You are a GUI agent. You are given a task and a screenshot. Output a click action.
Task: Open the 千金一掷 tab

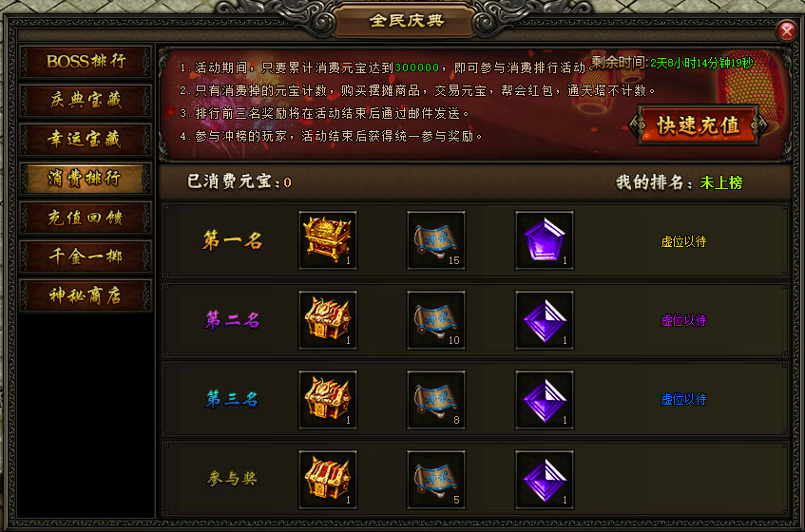coord(86,256)
